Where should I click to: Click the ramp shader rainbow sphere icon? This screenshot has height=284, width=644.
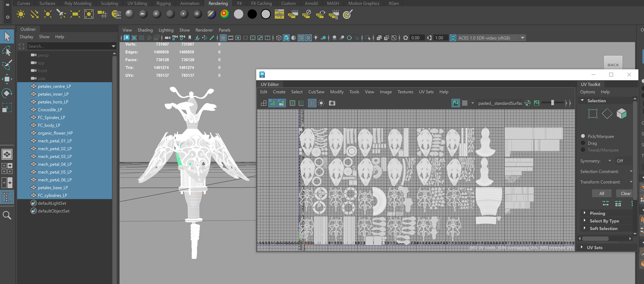click(225, 14)
